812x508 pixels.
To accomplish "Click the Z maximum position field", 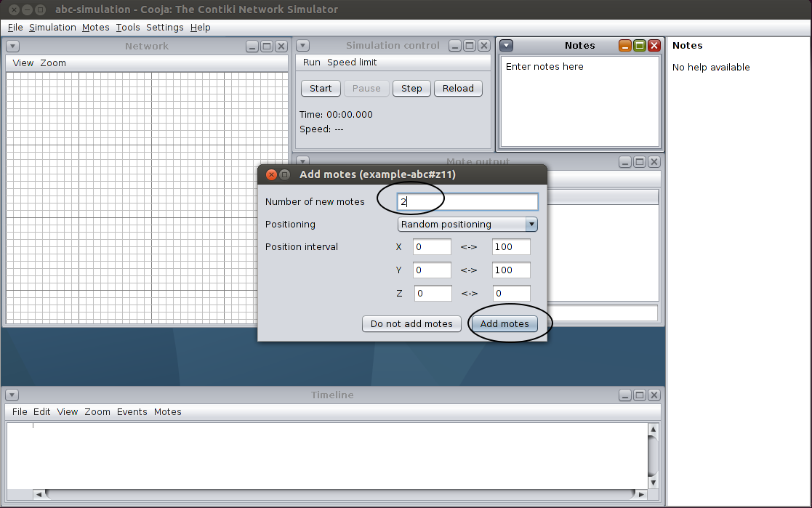I will click(x=511, y=293).
